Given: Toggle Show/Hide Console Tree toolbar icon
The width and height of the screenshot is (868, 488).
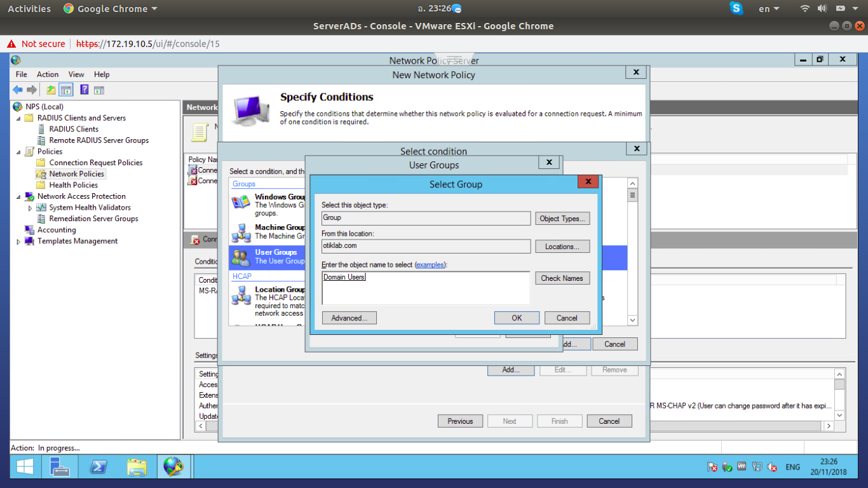Looking at the screenshot, I should [66, 90].
